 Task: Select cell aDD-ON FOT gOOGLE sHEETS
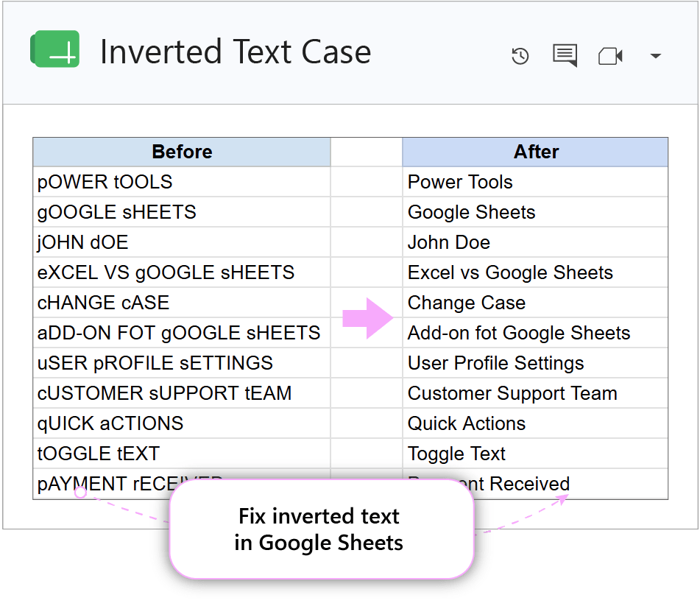click(x=182, y=333)
